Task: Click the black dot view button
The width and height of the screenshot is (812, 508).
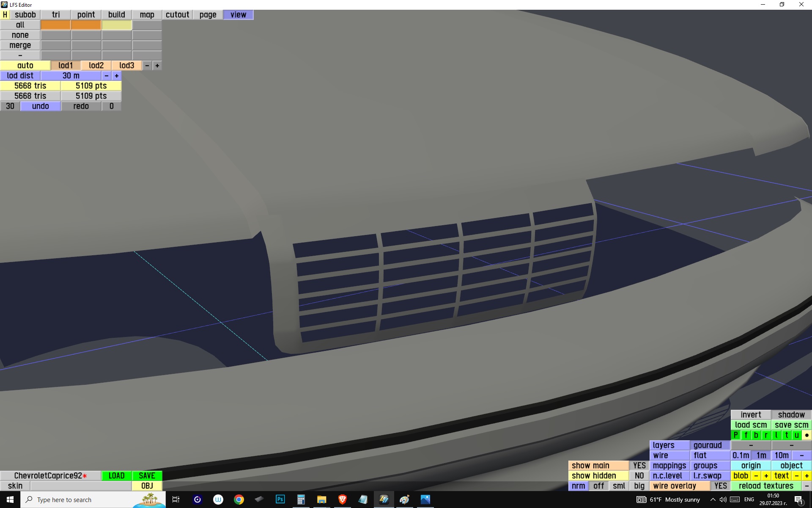Action: (807, 435)
